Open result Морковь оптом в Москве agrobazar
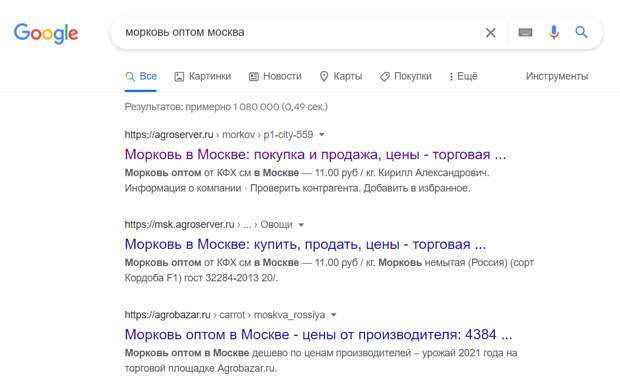620x391 pixels. pyautogui.click(x=318, y=334)
